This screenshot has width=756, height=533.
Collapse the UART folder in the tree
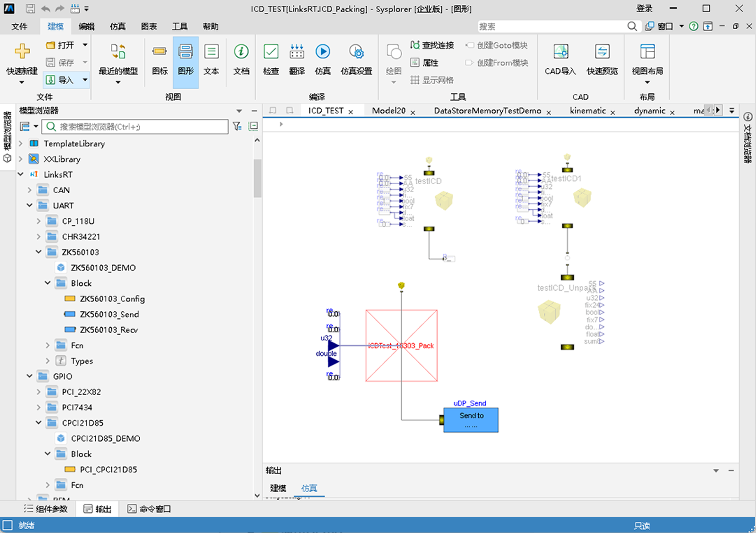(x=30, y=206)
